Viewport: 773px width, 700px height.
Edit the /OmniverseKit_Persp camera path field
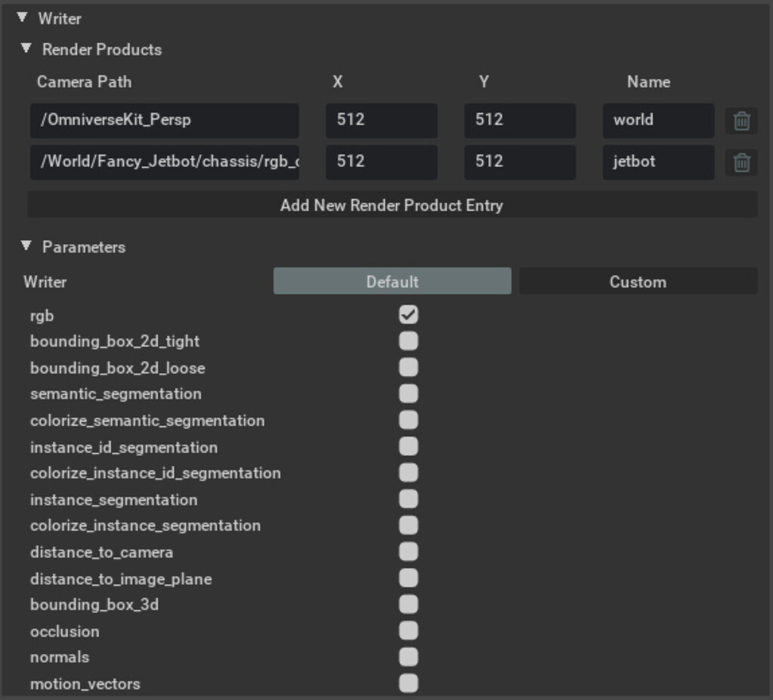[x=162, y=120]
